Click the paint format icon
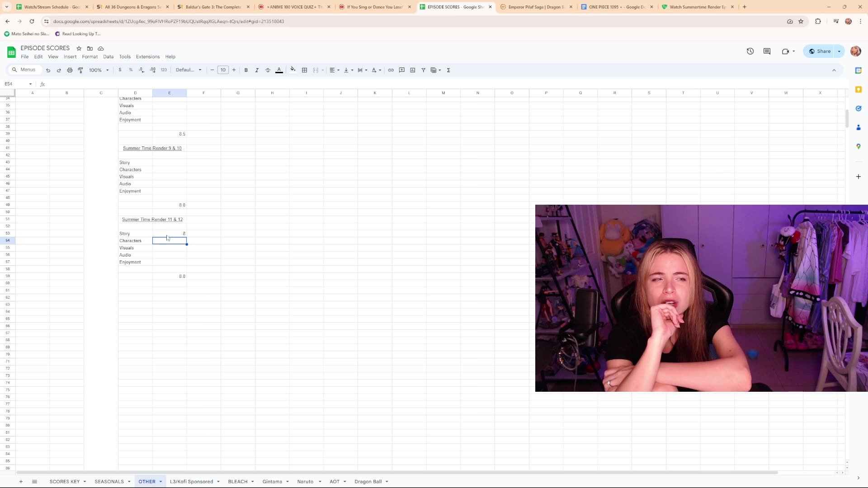 (80, 70)
